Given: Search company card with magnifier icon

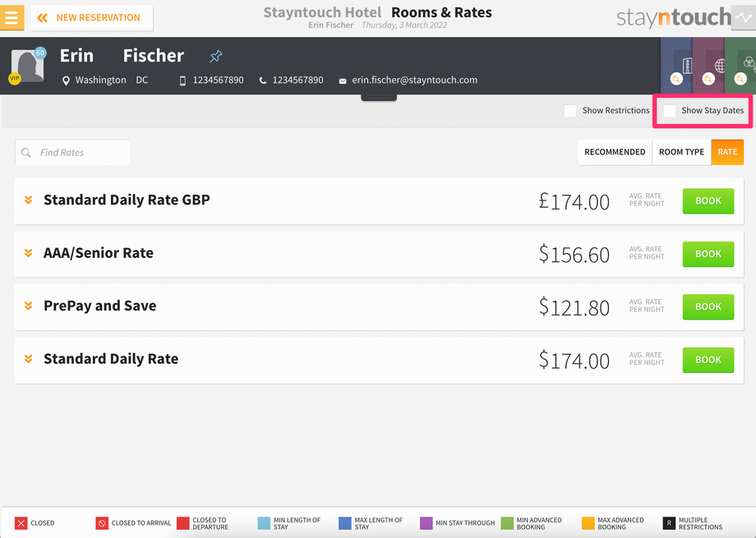Looking at the screenshot, I should tap(676, 79).
